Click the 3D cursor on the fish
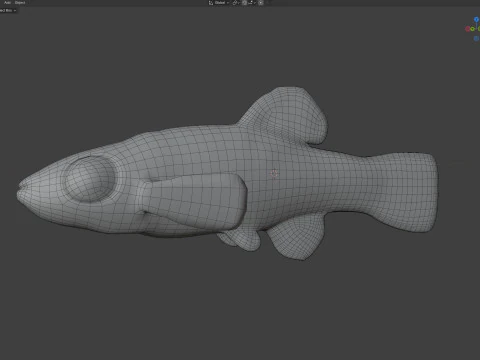Image resolution: width=480 pixels, height=360 pixels. (274, 173)
